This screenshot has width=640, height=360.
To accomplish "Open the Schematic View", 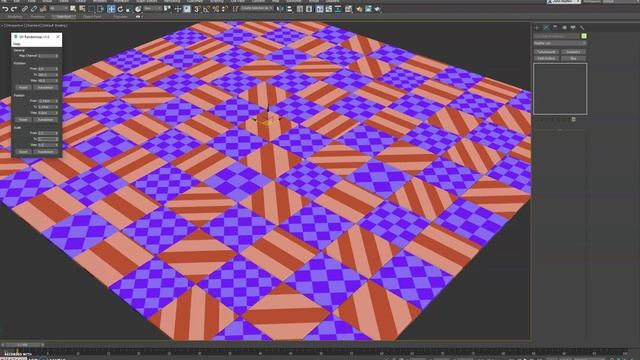I will pos(338,9).
